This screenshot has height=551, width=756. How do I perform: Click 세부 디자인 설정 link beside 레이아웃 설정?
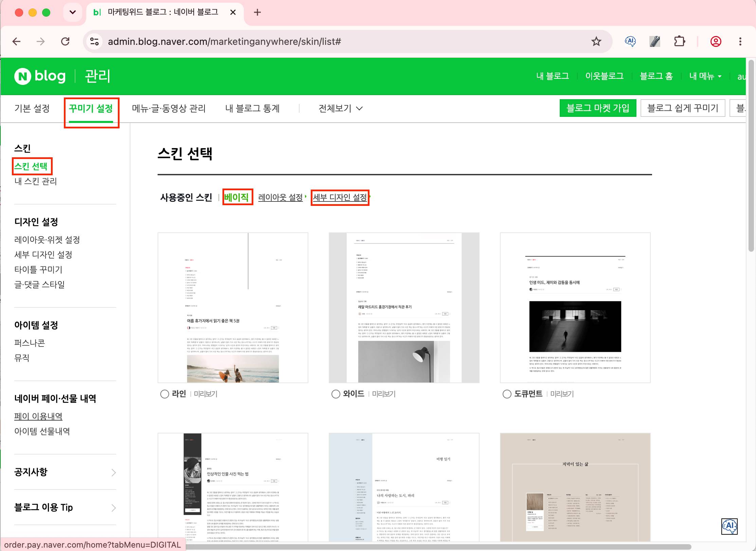click(340, 197)
